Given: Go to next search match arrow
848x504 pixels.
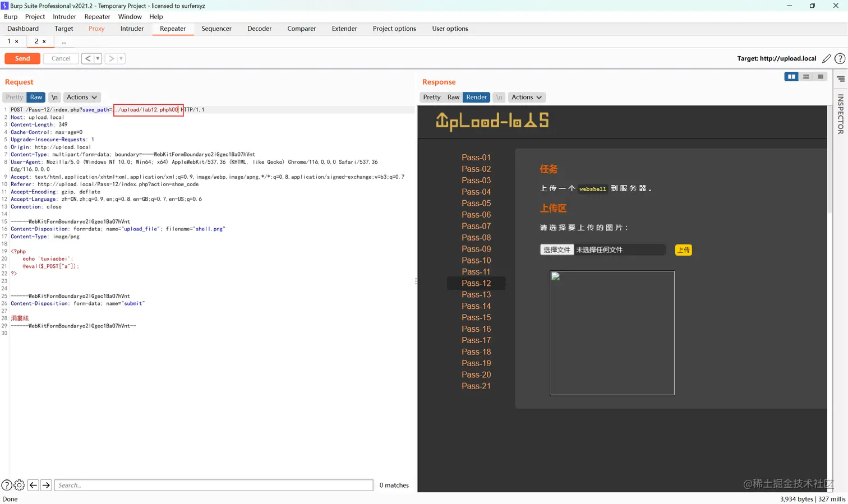Looking at the screenshot, I should click(x=46, y=485).
